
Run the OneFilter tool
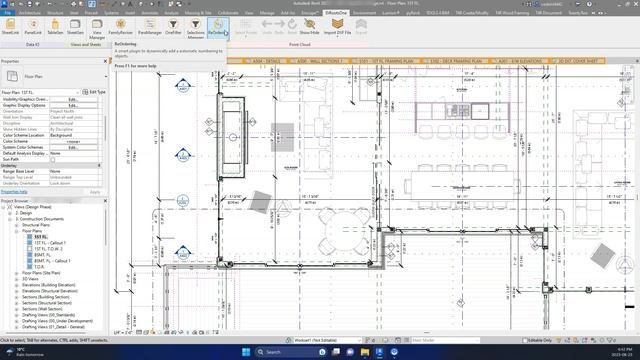point(173,27)
